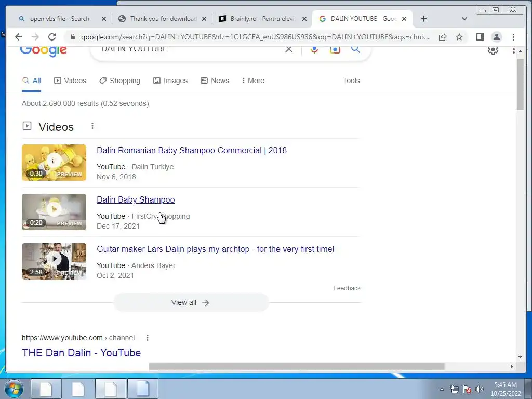Expand the More filters menu

[x=253, y=81]
